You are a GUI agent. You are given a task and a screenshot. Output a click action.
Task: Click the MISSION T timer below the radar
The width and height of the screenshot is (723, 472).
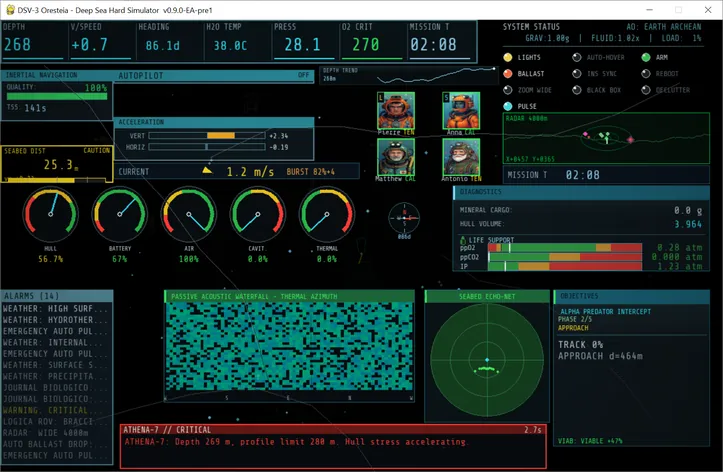tap(606, 175)
